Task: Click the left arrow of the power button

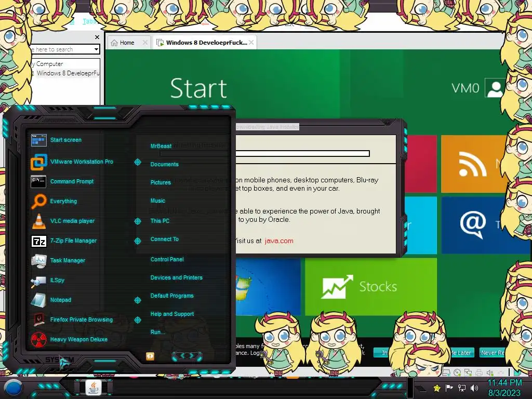Action: (181, 355)
